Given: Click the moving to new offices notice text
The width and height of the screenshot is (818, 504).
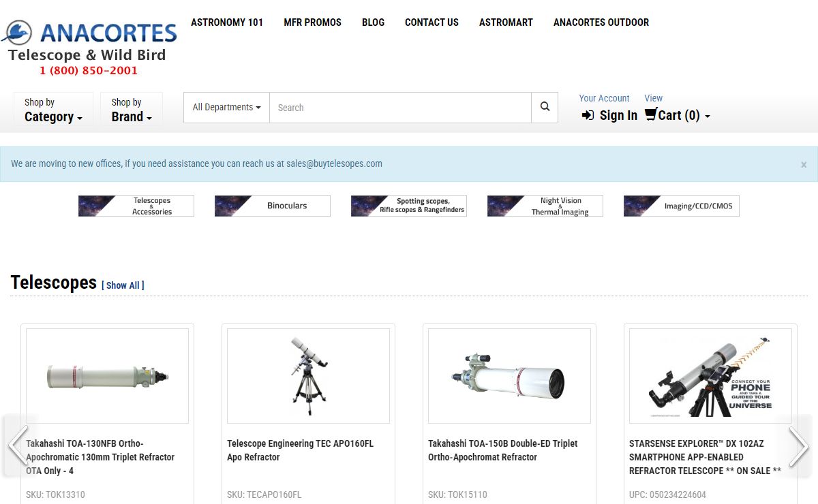Looking at the screenshot, I should point(196,163).
